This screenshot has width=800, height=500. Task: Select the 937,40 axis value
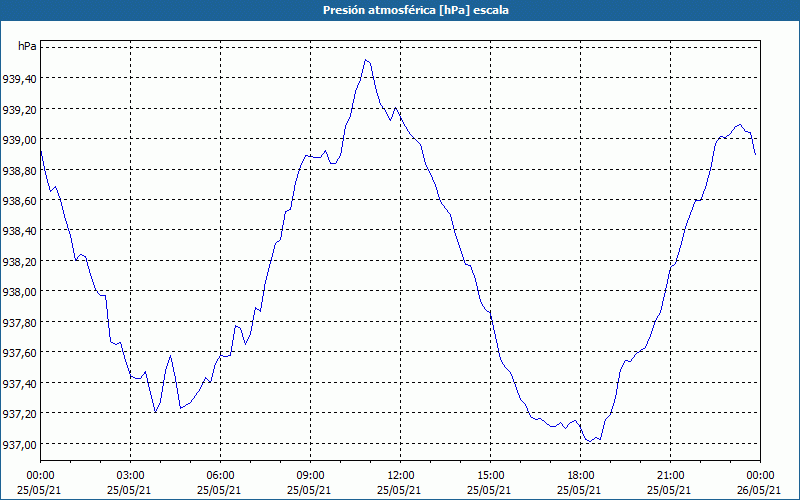click(19, 383)
